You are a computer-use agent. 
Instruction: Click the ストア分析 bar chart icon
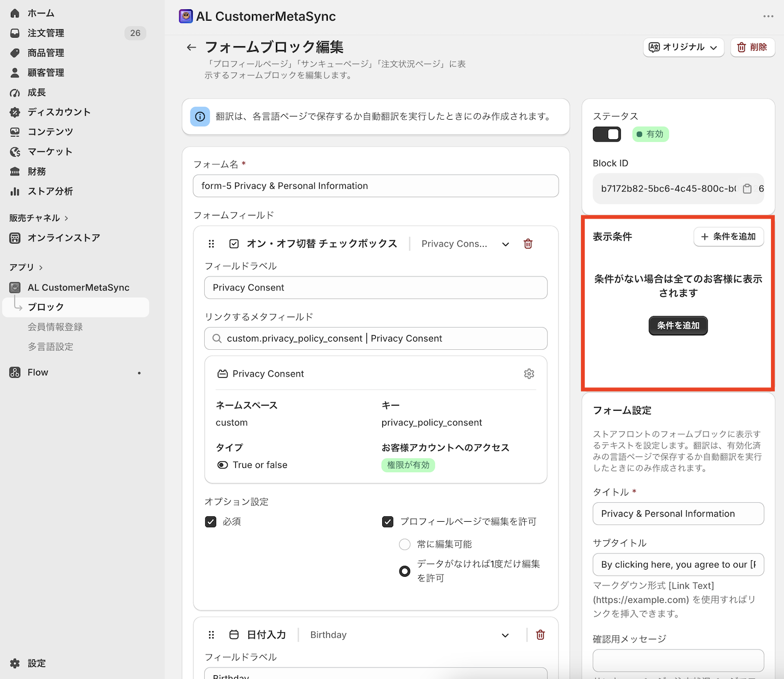(15, 191)
